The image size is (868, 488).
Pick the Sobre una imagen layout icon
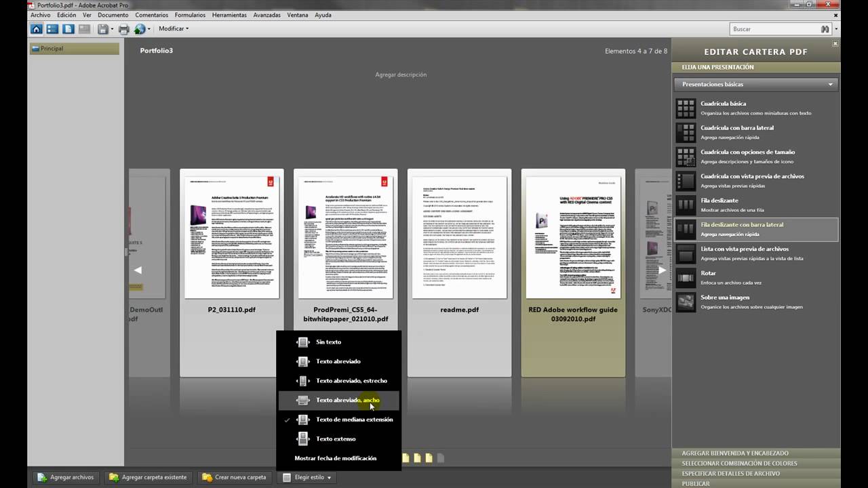coord(686,302)
